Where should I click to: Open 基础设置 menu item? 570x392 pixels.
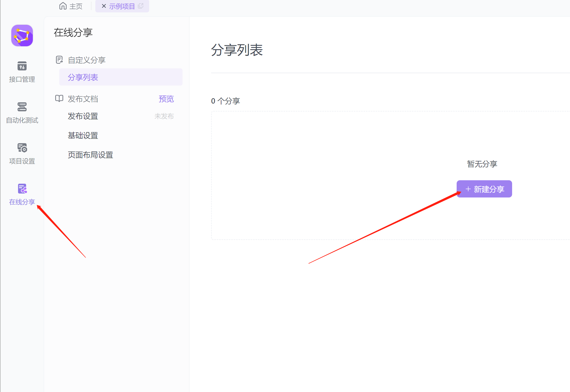(83, 135)
